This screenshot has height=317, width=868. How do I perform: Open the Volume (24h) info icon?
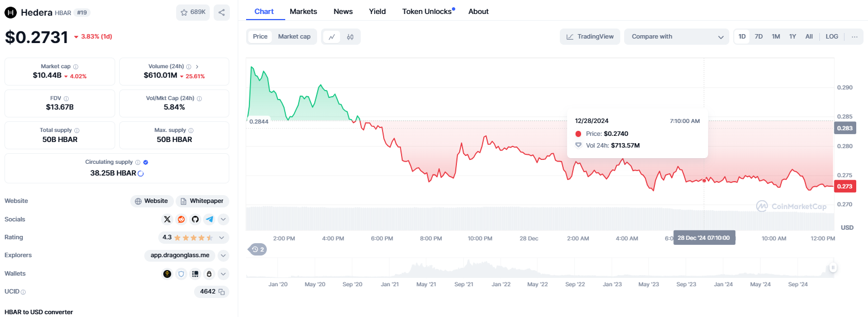(188, 67)
